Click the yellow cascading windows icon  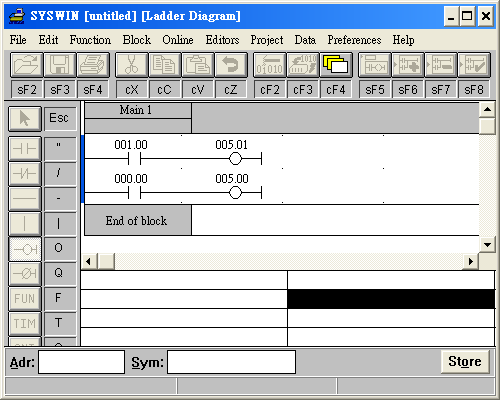click(x=336, y=65)
